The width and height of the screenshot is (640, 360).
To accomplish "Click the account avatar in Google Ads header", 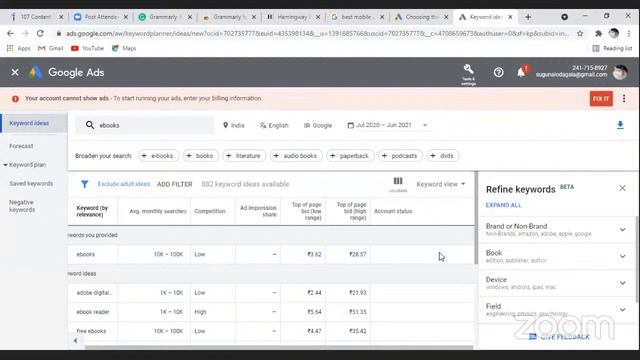I will tap(620, 72).
